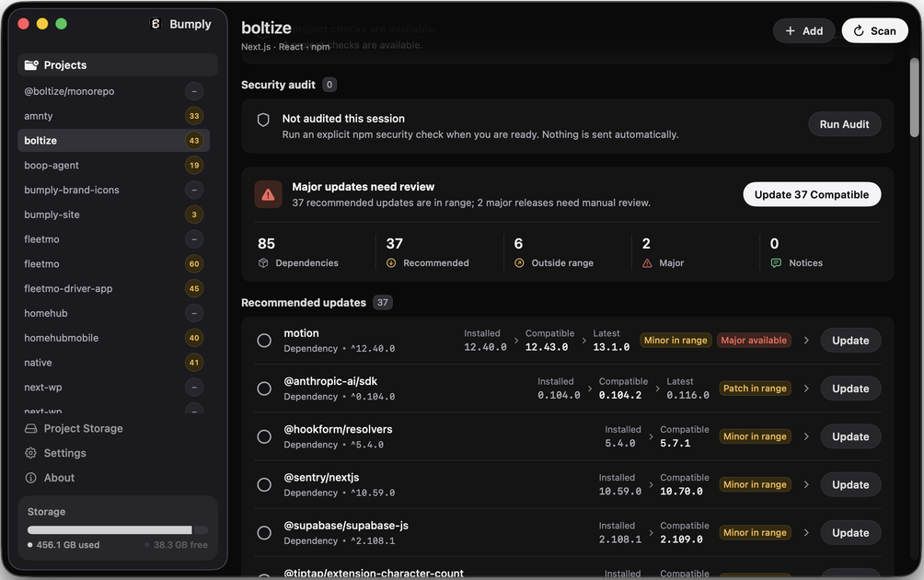Screen dimensions: 924x580
Task: Select the boop-agent project
Action: (114, 166)
